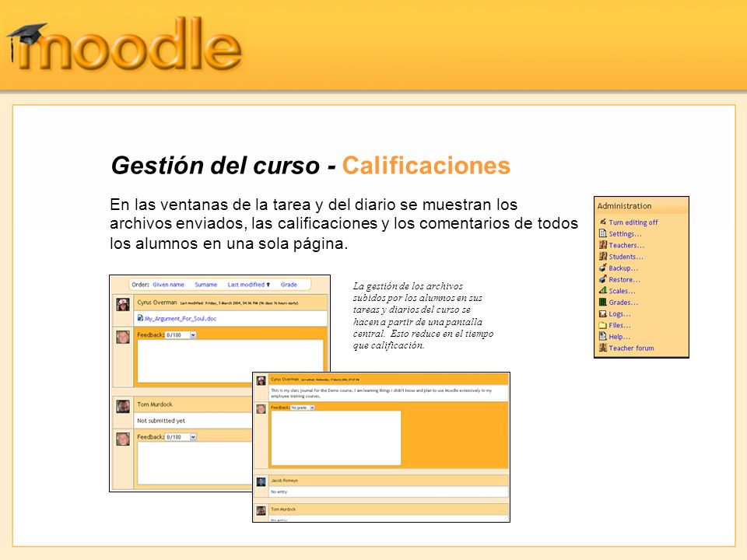This screenshot has width=747, height=560.
Task: Click Tom Murdock's avatar in the journal window
Action: [261, 511]
